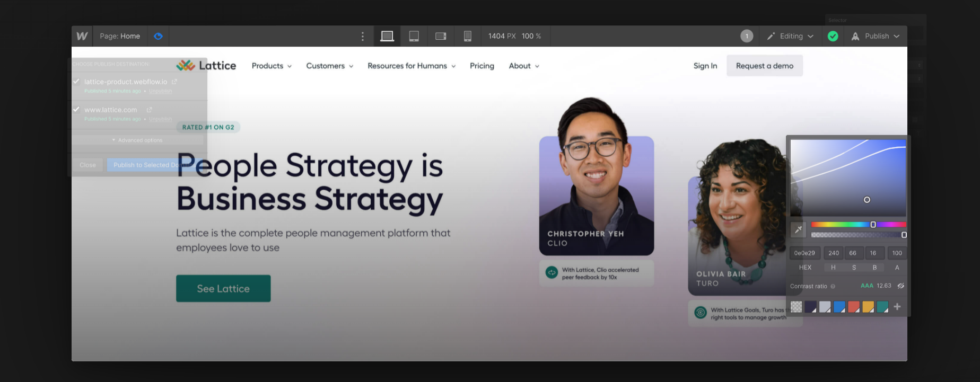Select the transparent checkered swatch
The image size is (980, 382).
796,307
